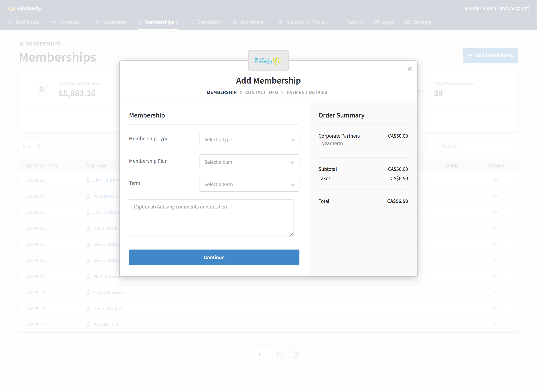Click the Plan Name column header
Image resolution: width=537 pixels, height=392 pixels.
pos(96,166)
